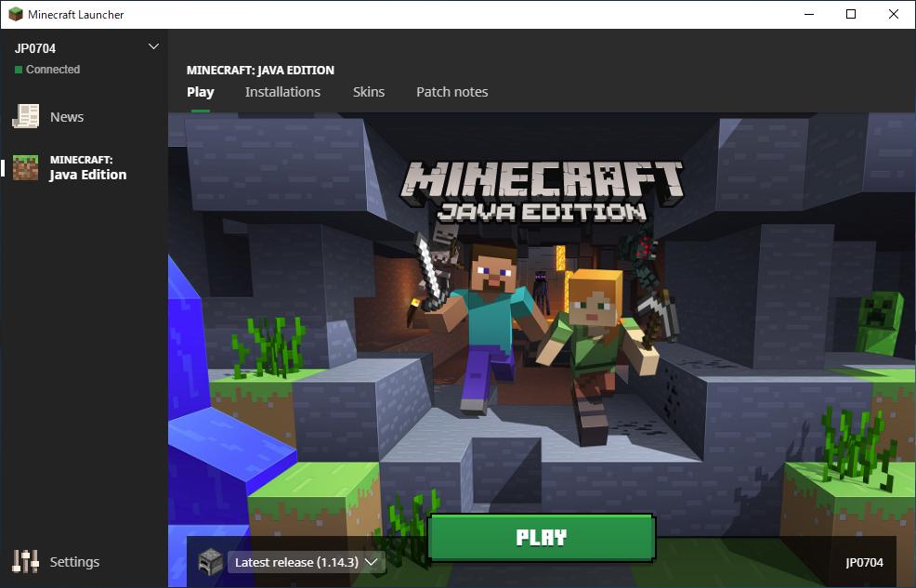Screen dimensions: 916x588
Task: Click the Settings label
Action: click(74, 561)
